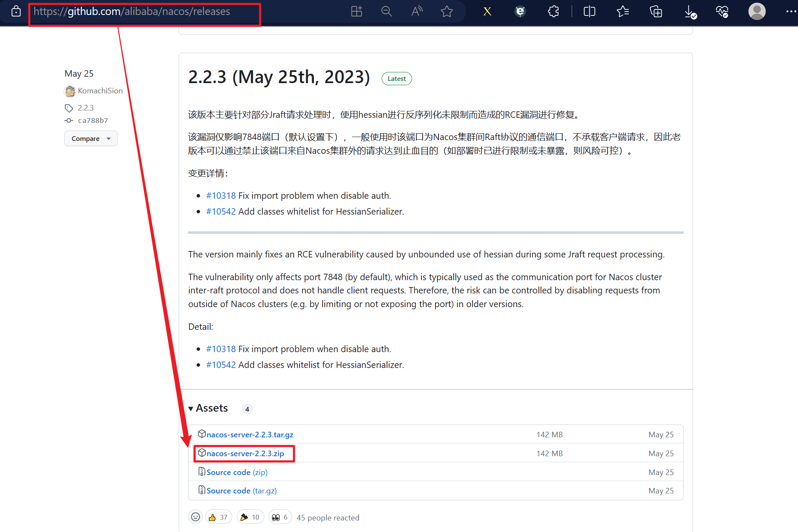Image resolution: width=798 pixels, height=532 pixels.
Task: Open the add reaction smiley button
Action: pyautogui.click(x=195, y=517)
